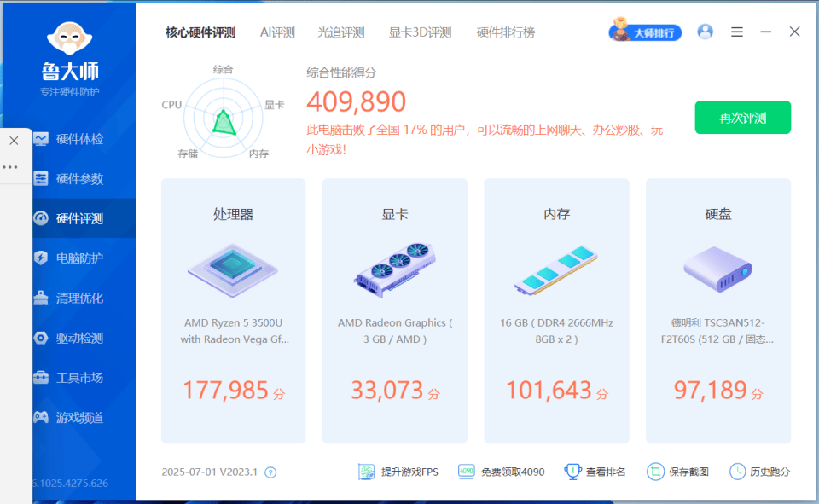
Task: Click the user account avatar icon
Action: click(x=705, y=32)
